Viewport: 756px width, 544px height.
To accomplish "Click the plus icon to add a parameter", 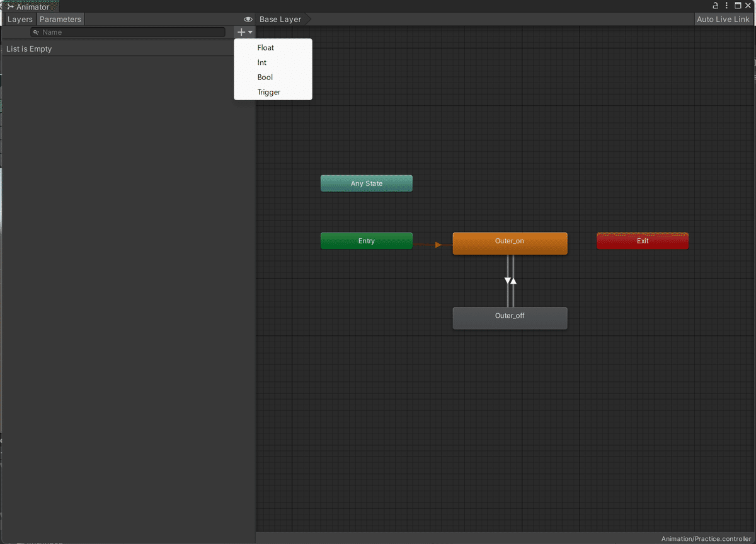I will pyautogui.click(x=239, y=32).
